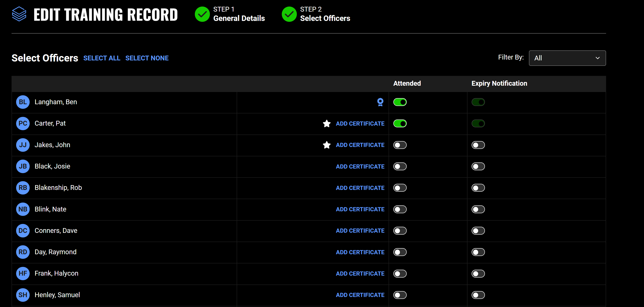Add certificate for Frank, Halycon
Viewport: 644px width, 307px height.
point(360,273)
